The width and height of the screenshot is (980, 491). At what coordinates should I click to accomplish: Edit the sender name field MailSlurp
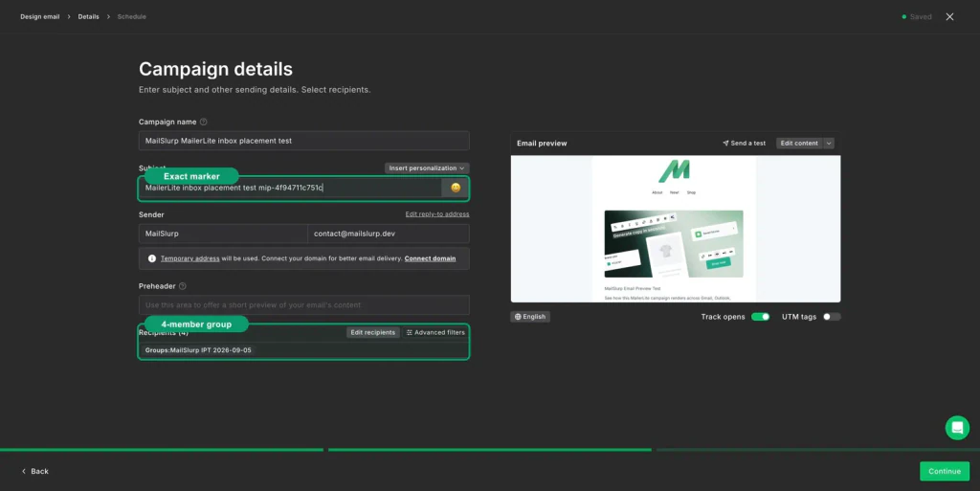click(223, 234)
